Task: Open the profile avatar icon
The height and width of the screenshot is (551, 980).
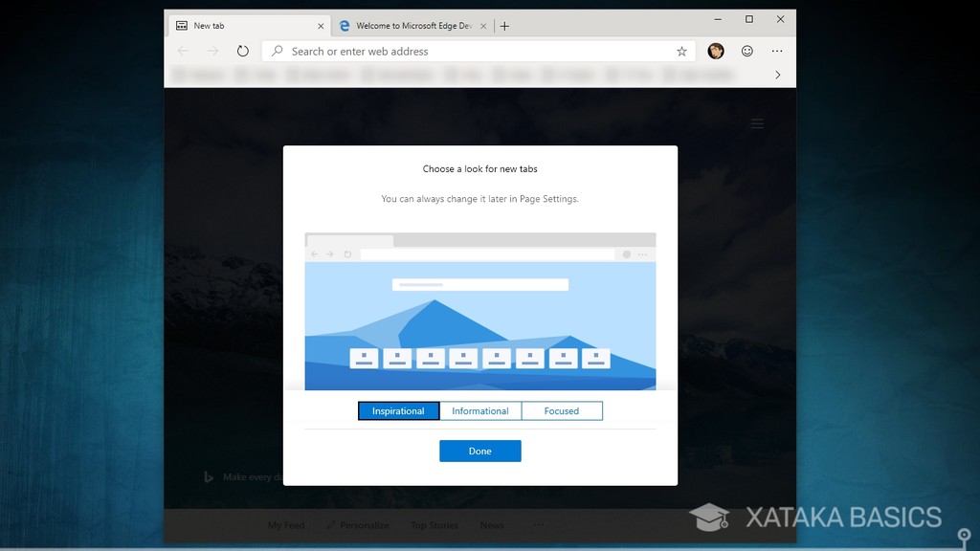Action: point(716,51)
